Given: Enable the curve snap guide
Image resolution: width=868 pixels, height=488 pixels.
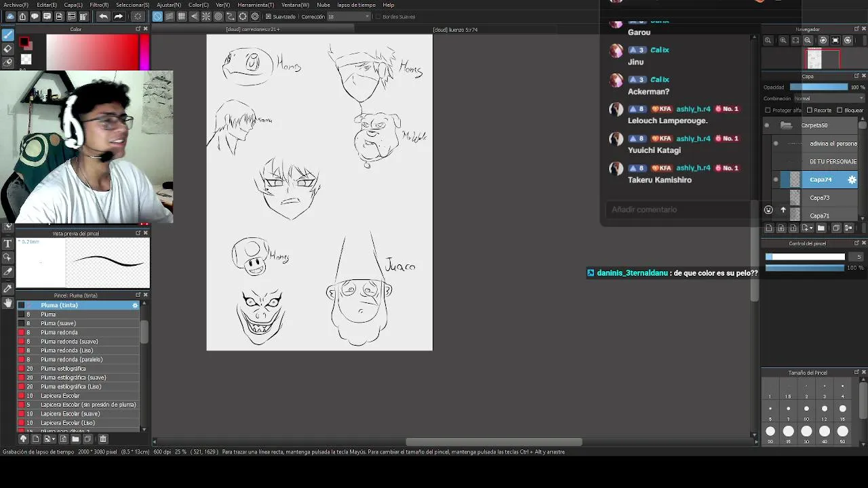Looking at the screenshot, I should point(231,16).
